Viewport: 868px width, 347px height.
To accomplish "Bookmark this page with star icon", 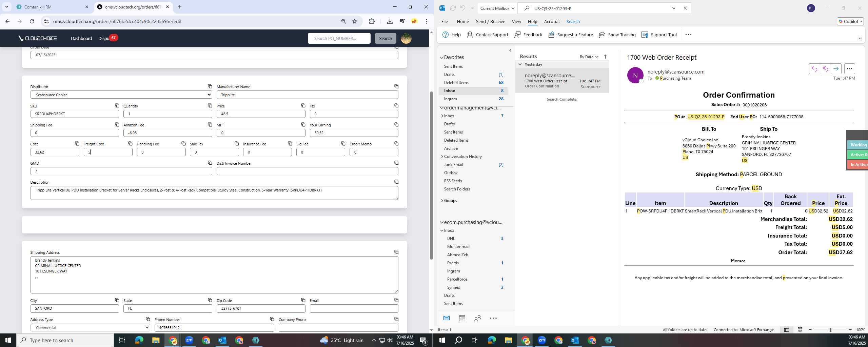I will click(x=355, y=21).
